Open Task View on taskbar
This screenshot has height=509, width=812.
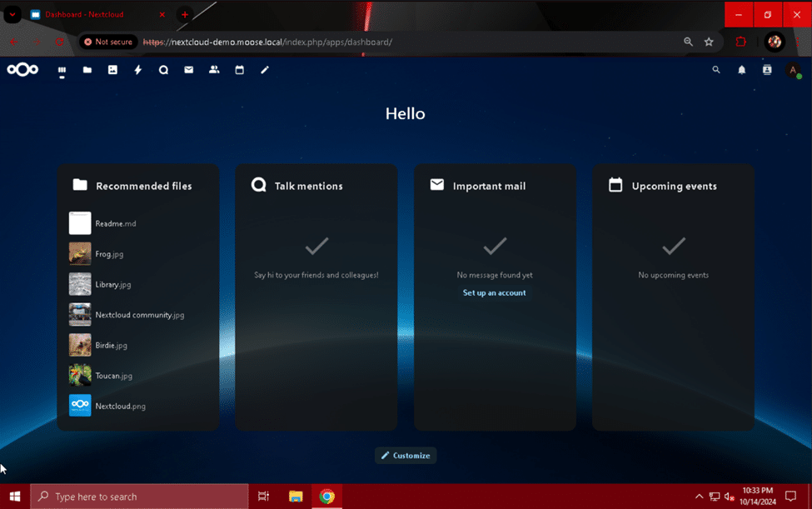tap(264, 496)
